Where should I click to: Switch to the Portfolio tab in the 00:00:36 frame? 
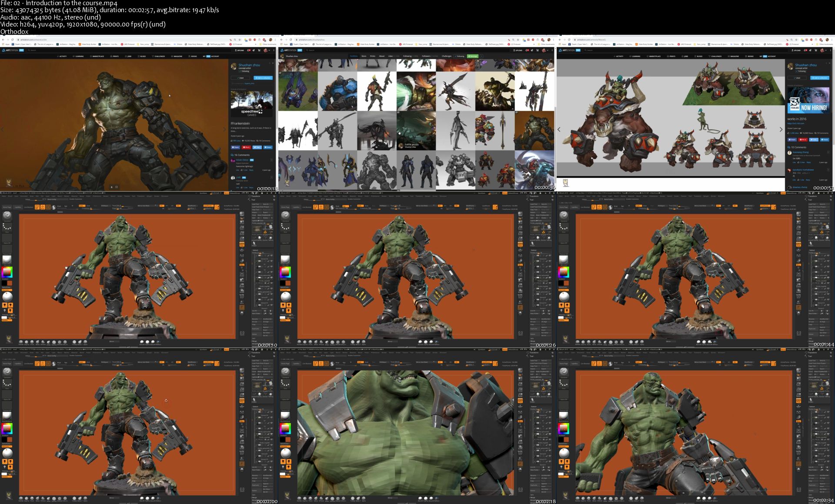354,56
